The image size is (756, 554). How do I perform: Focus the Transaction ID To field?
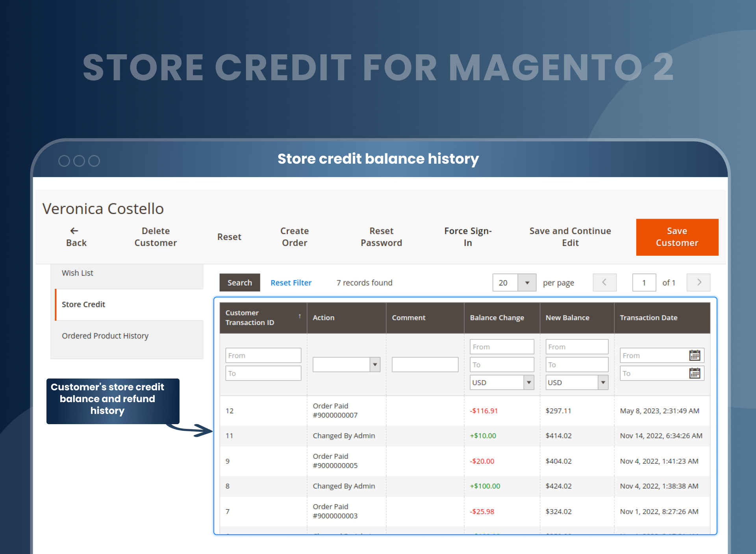pos(263,373)
